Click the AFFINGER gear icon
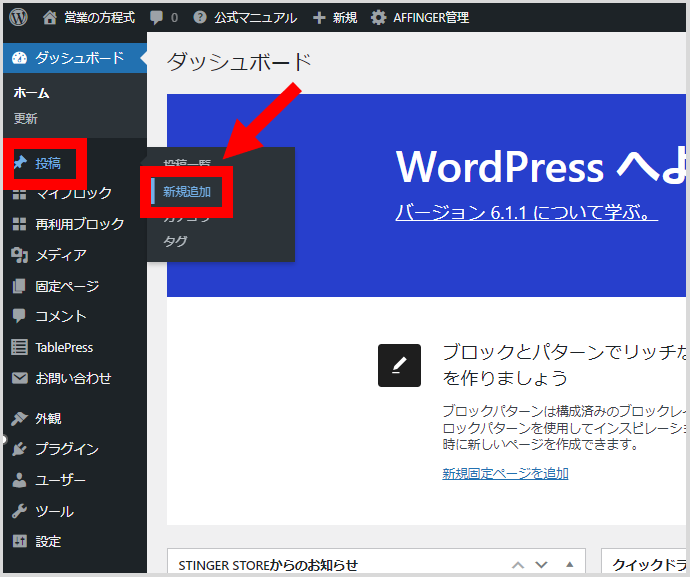 pos(378,18)
